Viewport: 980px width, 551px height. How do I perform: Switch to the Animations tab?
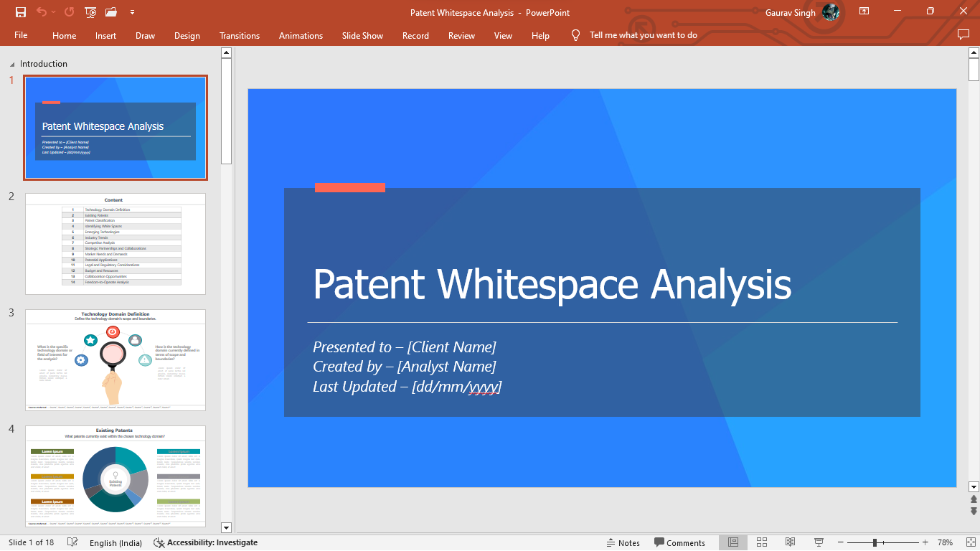[301, 35]
